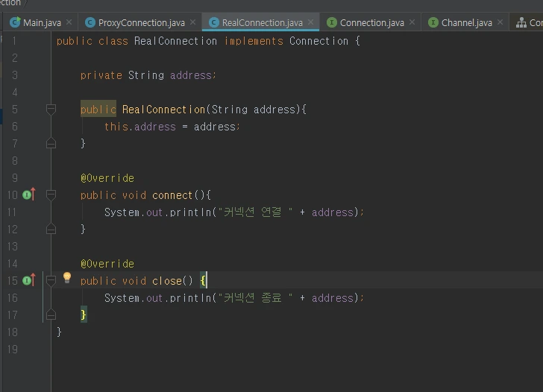The height and width of the screenshot is (392, 543).
Task: Close the RealConnection.java tab
Action: [x=310, y=22]
